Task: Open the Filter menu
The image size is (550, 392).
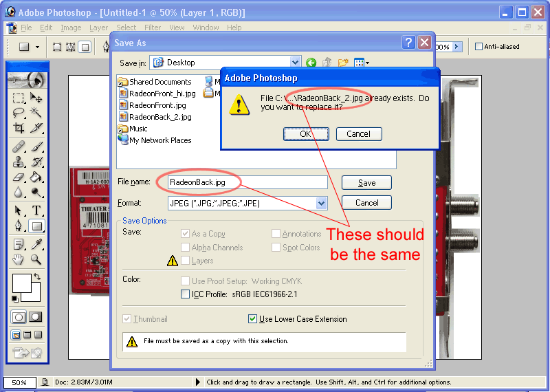Action: pos(153,28)
